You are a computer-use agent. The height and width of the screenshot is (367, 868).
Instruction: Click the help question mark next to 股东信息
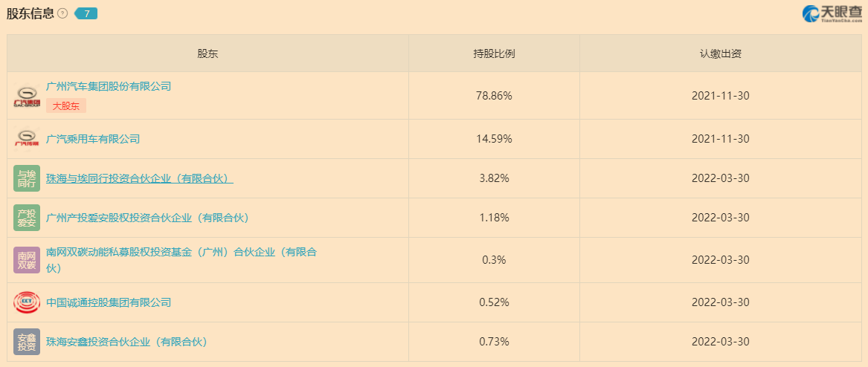point(62,14)
